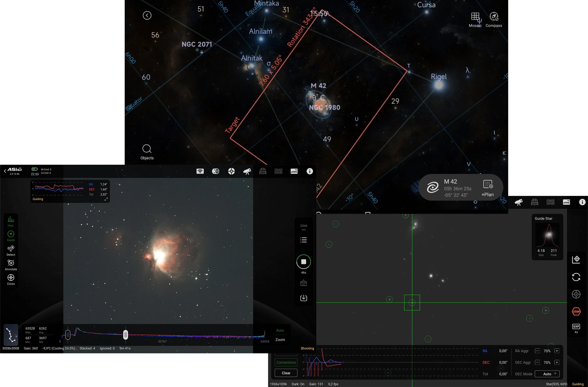Decrease DEC Aggr with minus button

coord(537,362)
